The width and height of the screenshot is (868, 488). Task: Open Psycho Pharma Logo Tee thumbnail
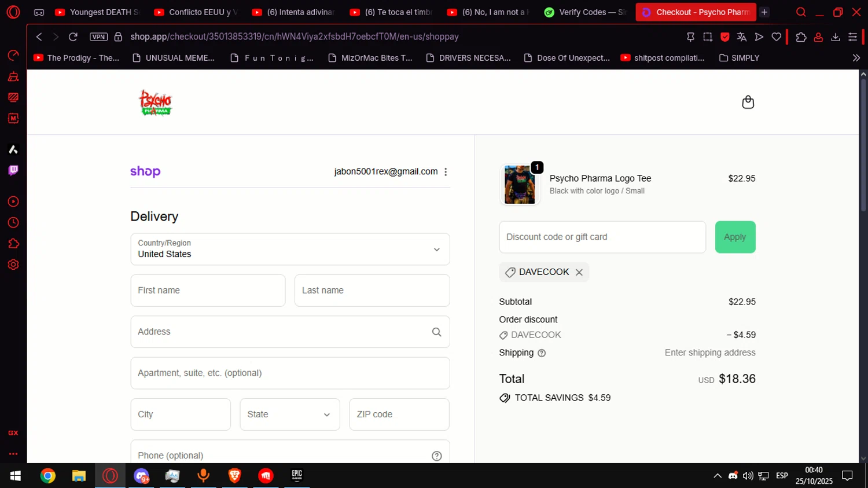click(520, 185)
